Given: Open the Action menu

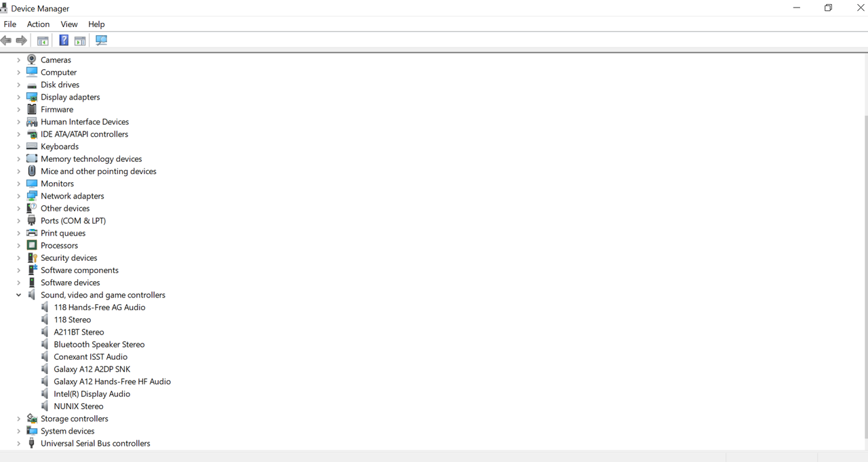Looking at the screenshot, I should tap(38, 24).
